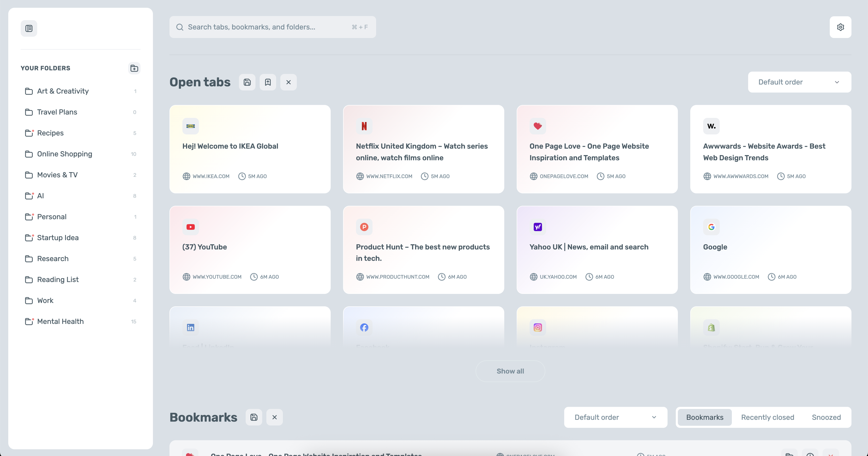The image size is (868, 456).
Task: Open the Yahoo UK tab card
Action: (597, 250)
